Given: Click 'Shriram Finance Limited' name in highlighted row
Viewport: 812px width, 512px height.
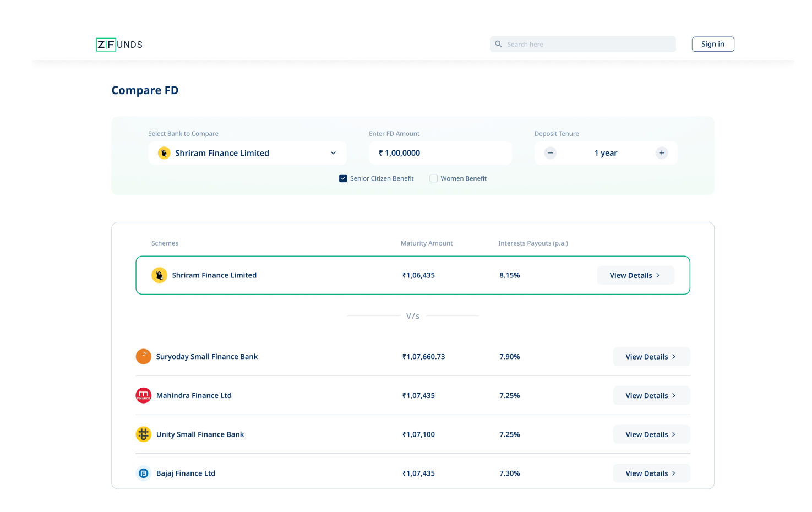Looking at the screenshot, I should [x=214, y=275].
